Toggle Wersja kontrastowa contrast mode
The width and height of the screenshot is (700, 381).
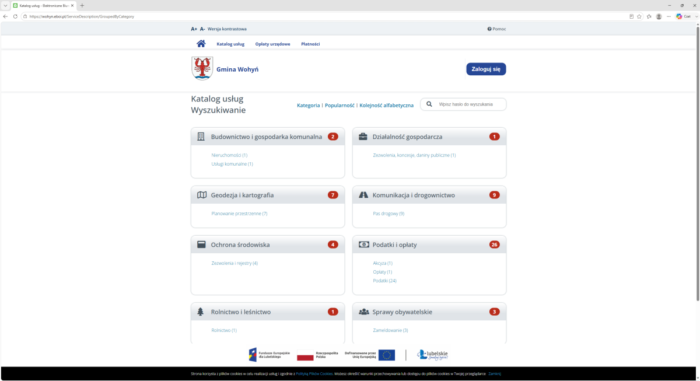click(227, 29)
